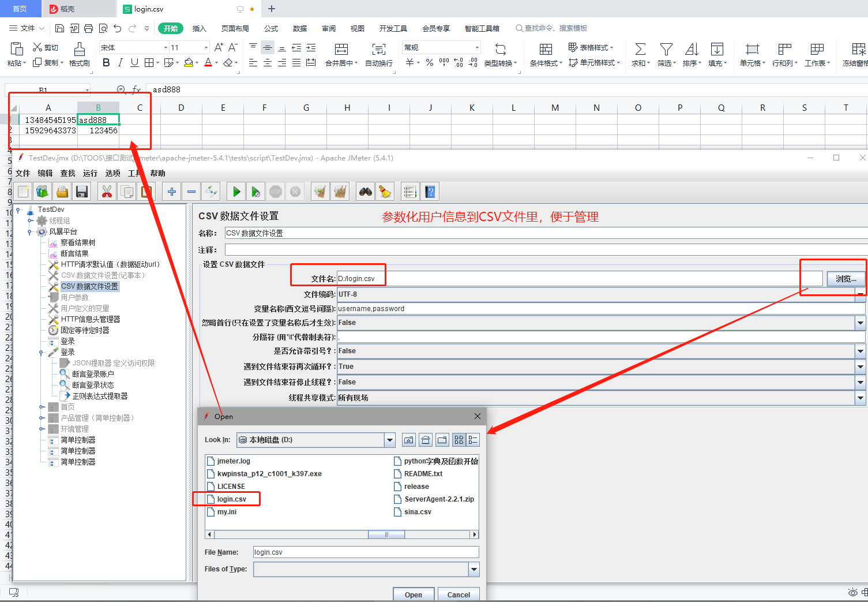Toggle Italic in WPS ribbon

coord(120,62)
